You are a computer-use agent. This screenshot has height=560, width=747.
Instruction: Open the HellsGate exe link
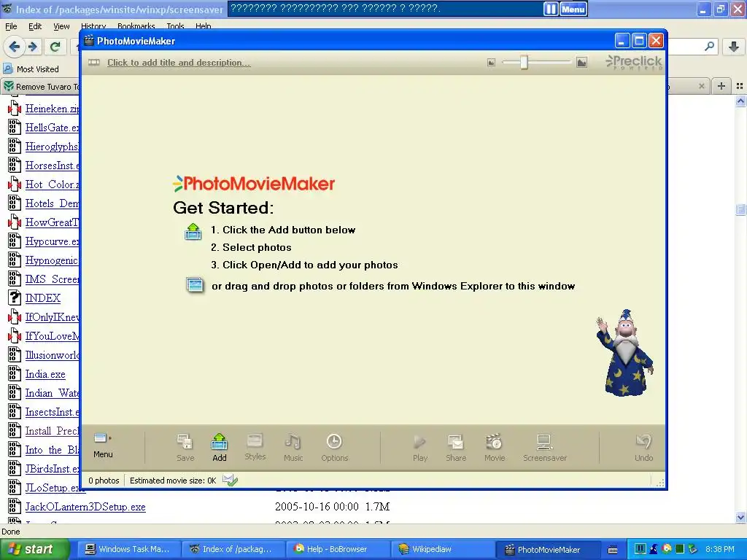[52, 128]
